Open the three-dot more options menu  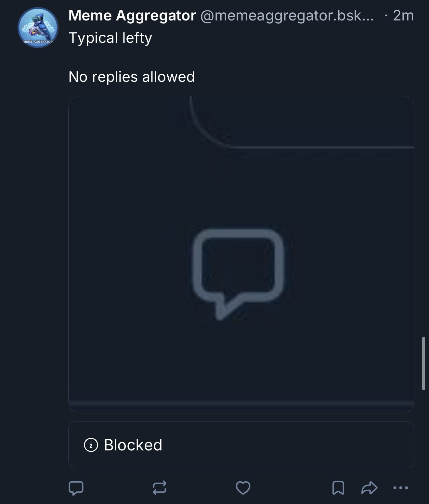pos(401,488)
